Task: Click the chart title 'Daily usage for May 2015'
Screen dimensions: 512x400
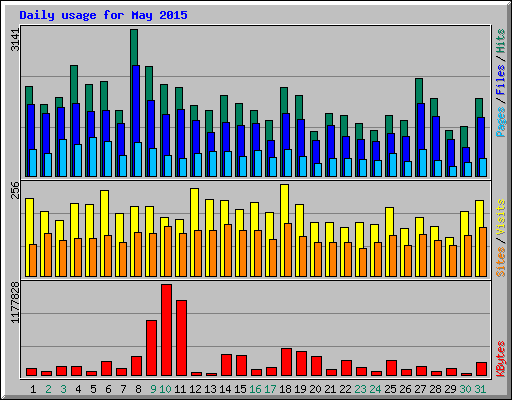Action: click(103, 15)
